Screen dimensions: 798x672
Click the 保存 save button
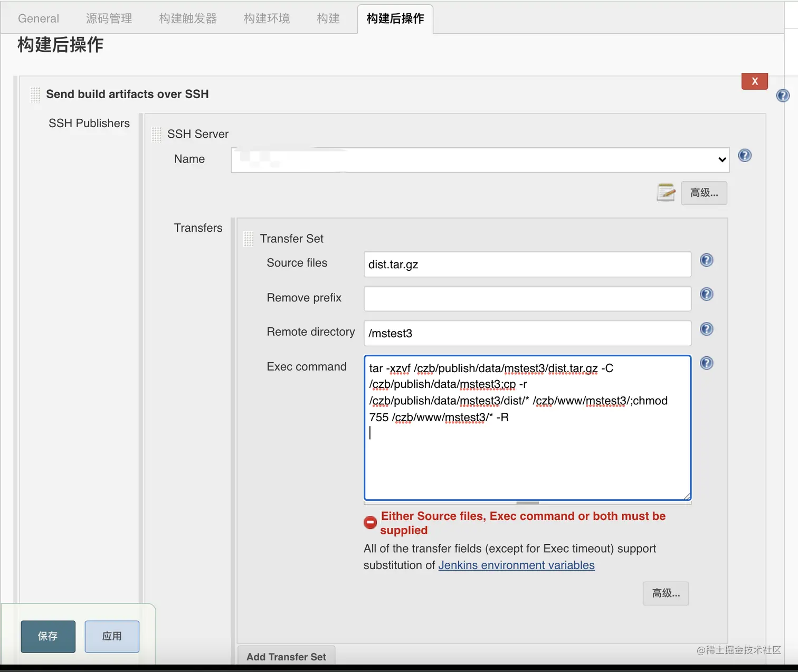coord(48,637)
